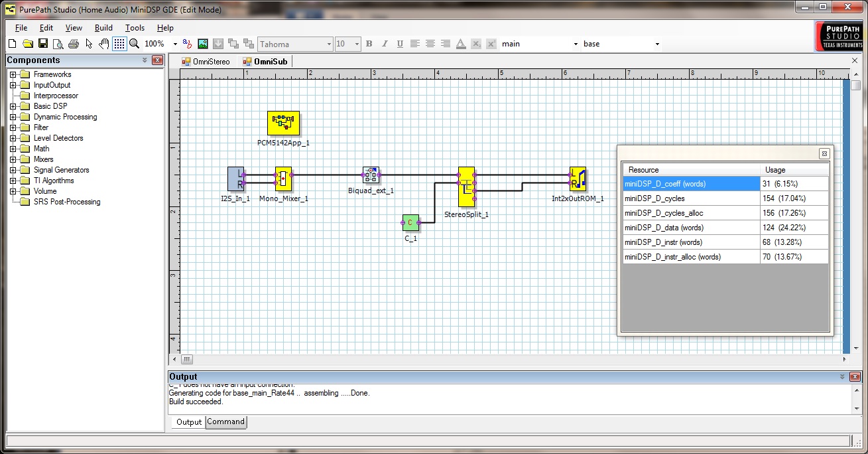Expand the Frameworks tree node
868x454 pixels.
click(13, 74)
